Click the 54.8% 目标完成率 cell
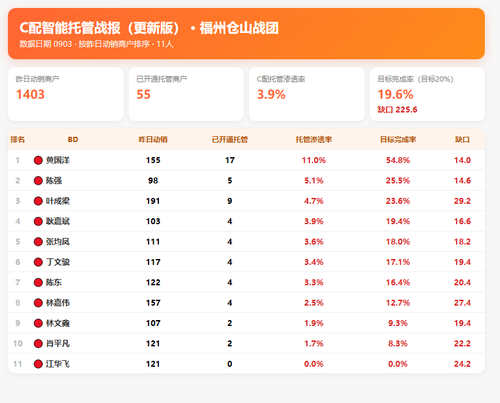The image size is (500, 403). 398,160
